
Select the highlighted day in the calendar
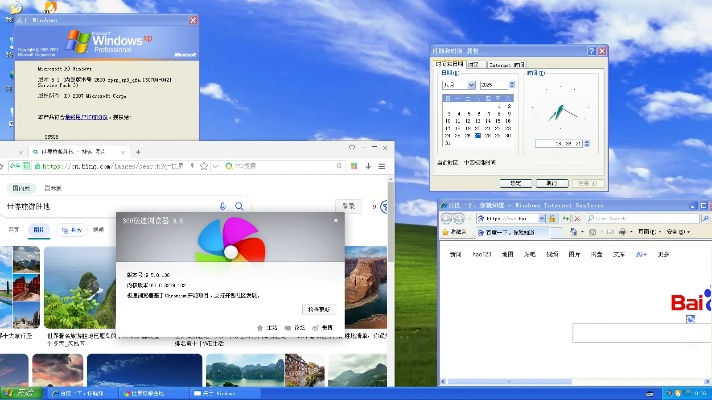[478, 135]
